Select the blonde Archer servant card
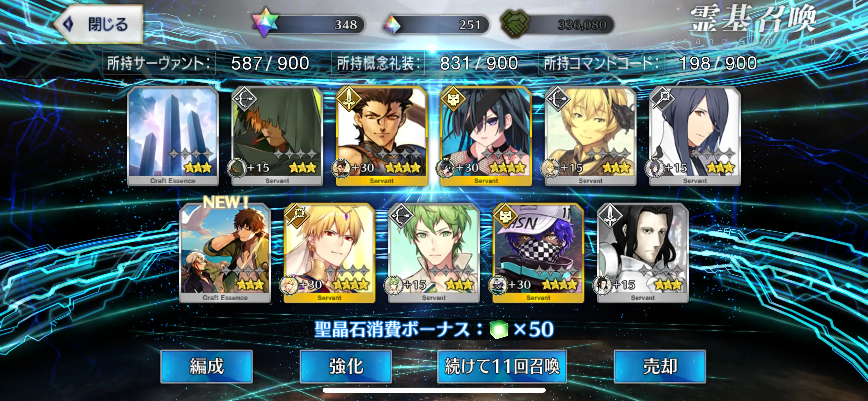The height and width of the screenshot is (401, 868). (x=590, y=136)
